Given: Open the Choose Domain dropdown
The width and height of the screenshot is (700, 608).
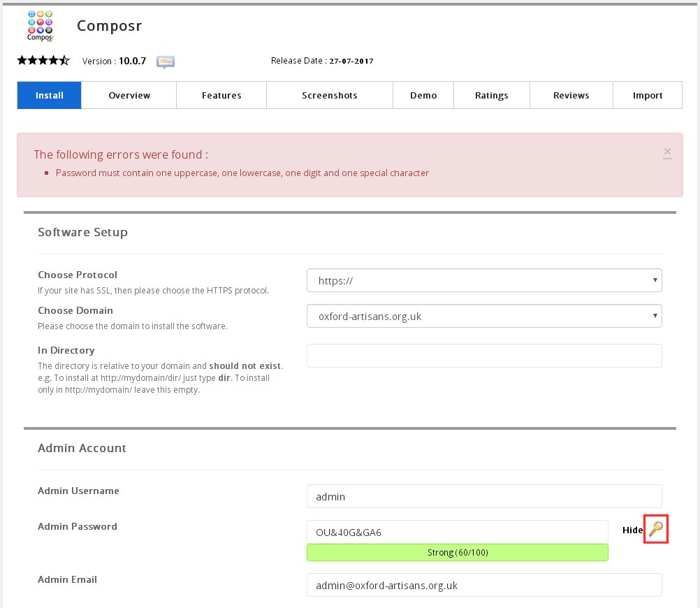Looking at the screenshot, I should point(484,316).
